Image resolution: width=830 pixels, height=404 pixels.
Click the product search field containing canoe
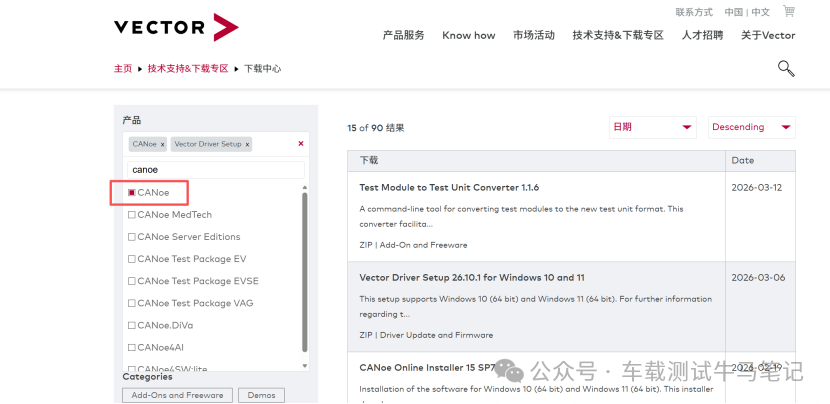point(216,170)
